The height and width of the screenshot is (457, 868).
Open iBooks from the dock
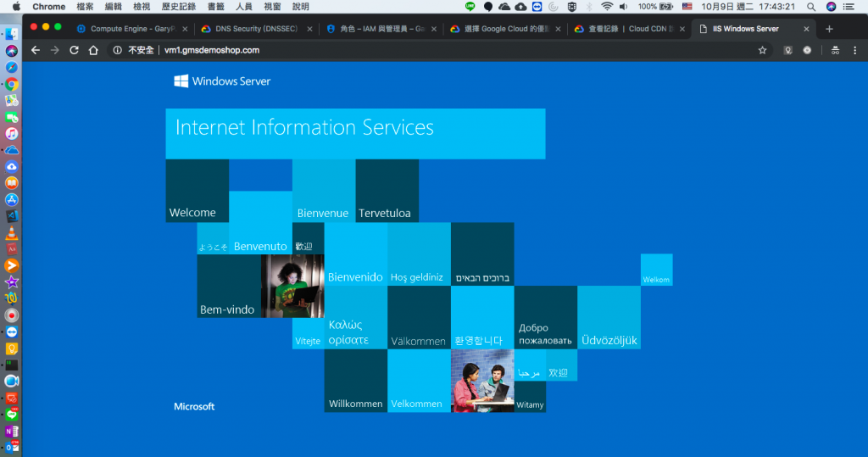pyautogui.click(x=12, y=183)
